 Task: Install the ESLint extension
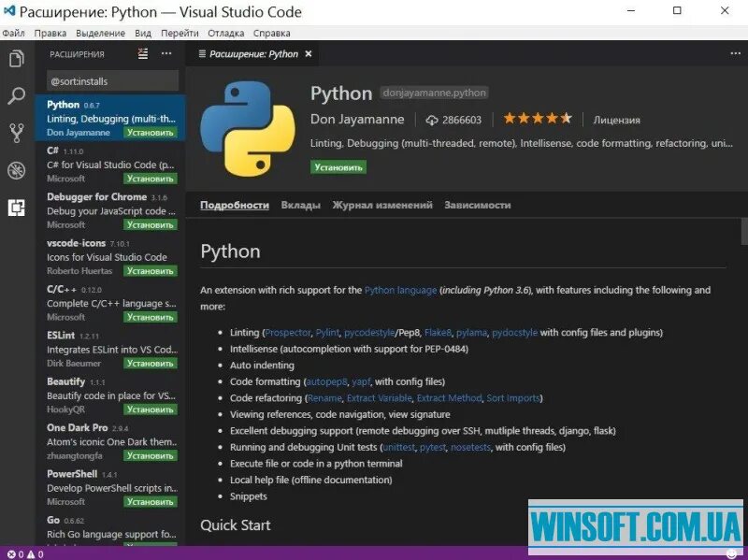tap(150, 364)
